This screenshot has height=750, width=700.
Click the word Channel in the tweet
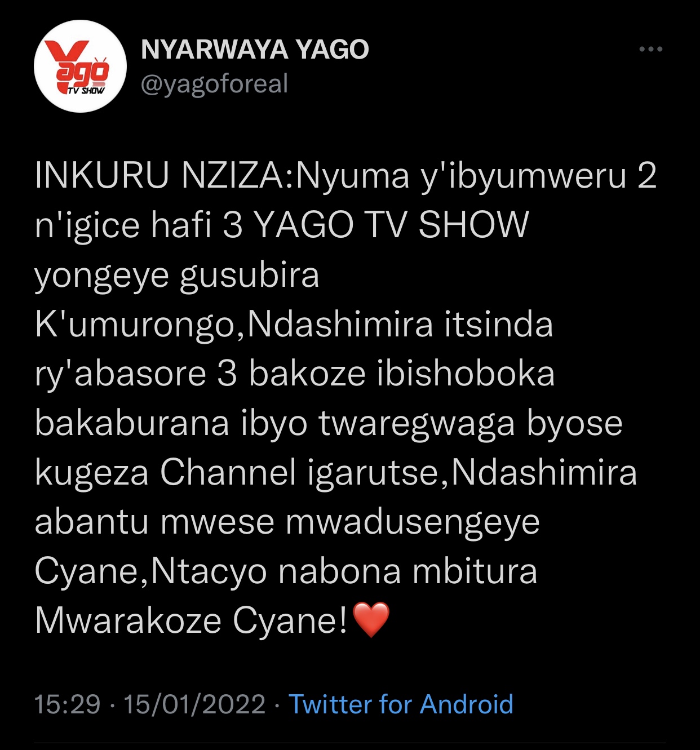pyautogui.click(x=228, y=472)
